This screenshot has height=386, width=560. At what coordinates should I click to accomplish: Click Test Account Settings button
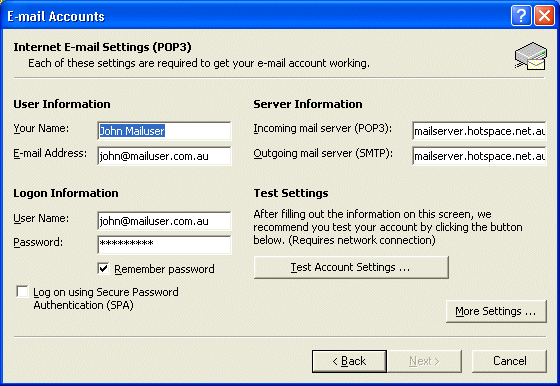(351, 267)
